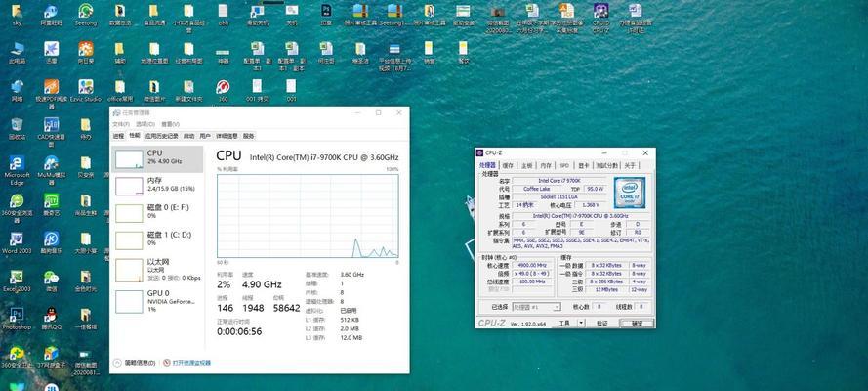Open 向日葵 orange desktop icon
The height and width of the screenshot is (391, 868).
click(x=86, y=53)
